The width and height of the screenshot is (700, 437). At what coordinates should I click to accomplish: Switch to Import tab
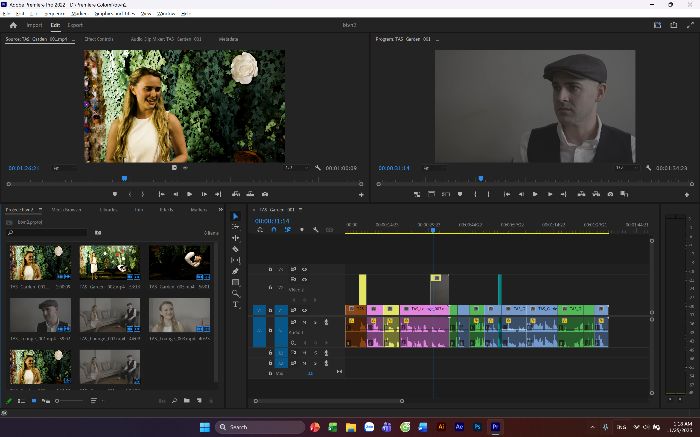coord(34,25)
